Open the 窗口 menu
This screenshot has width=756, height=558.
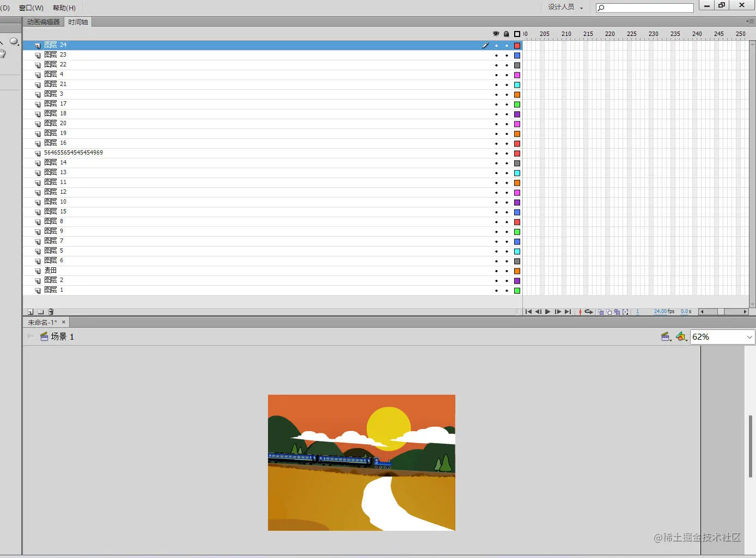pos(31,8)
